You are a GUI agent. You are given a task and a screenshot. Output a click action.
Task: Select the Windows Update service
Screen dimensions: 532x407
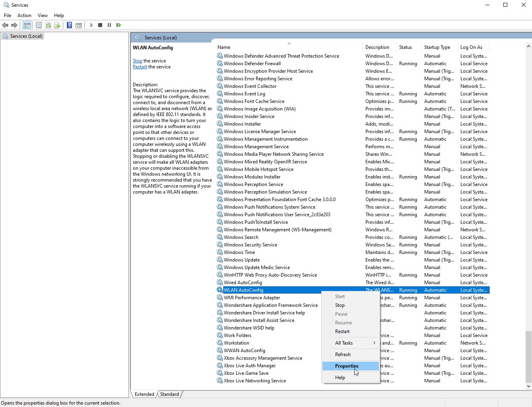click(x=241, y=260)
